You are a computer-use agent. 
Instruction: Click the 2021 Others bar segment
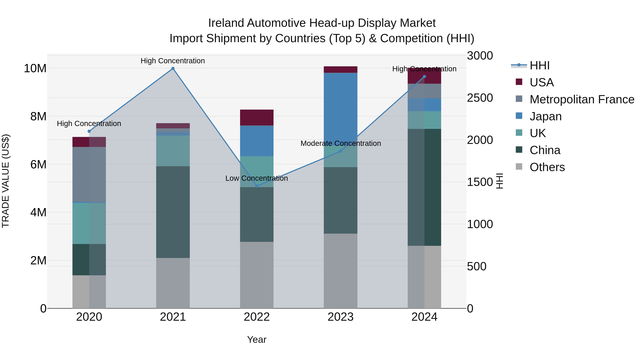click(x=173, y=283)
